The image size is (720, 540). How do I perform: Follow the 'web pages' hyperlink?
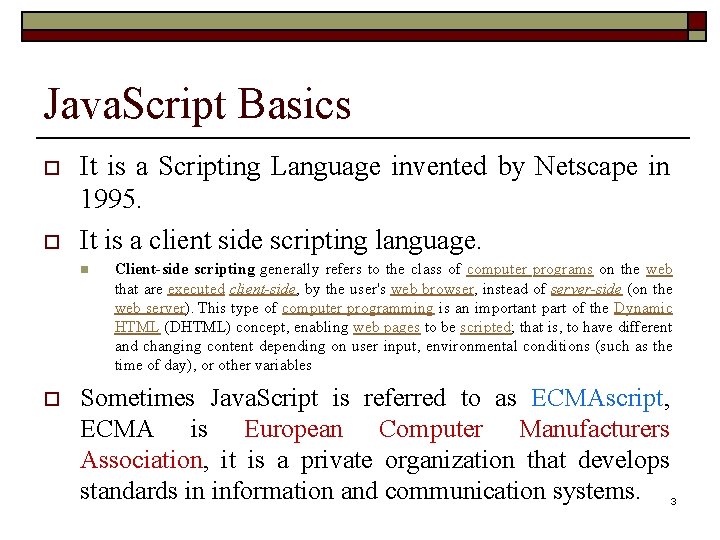(387, 327)
